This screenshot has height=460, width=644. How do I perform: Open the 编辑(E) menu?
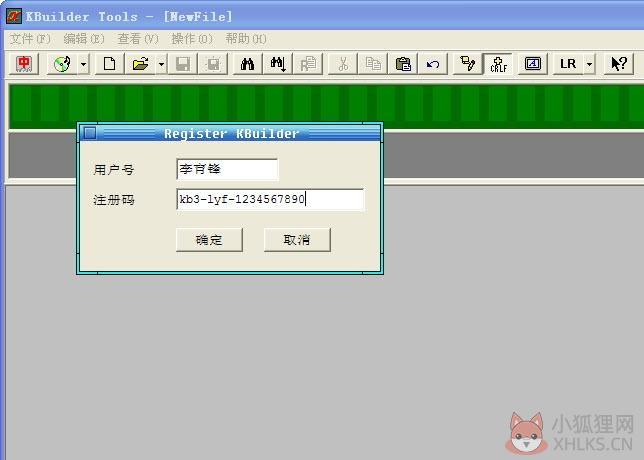point(84,39)
